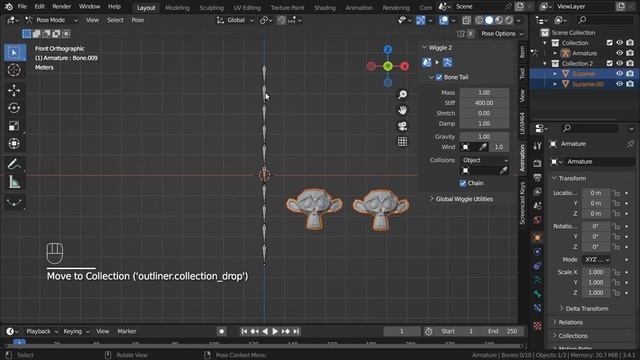This screenshot has height=360, width=640.
Task: Activate the Cursor tool
Action: point(14,70)
